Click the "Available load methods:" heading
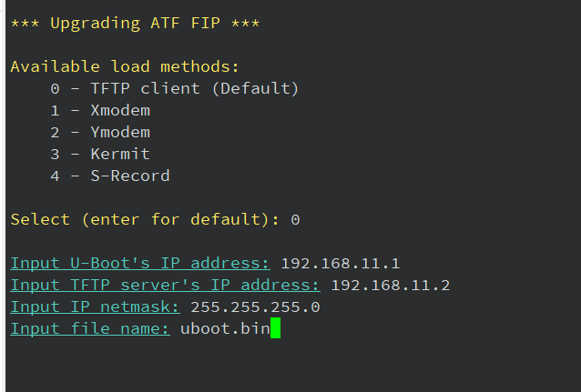Image resolution: width=581 pixels, height=392 pixels. tap(125, 66)
